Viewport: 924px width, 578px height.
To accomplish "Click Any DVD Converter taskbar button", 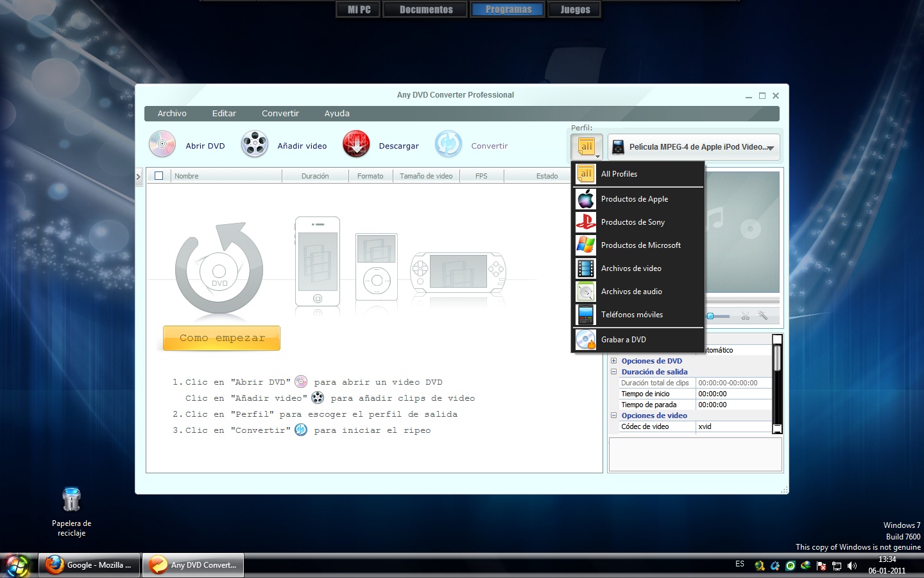I will tap(193, 565).
